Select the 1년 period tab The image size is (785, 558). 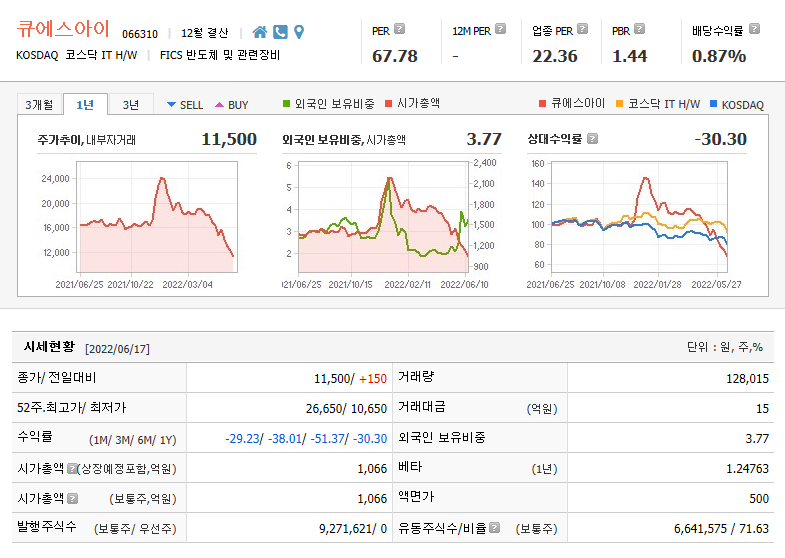pyautogui.click(x=85, y=105)
